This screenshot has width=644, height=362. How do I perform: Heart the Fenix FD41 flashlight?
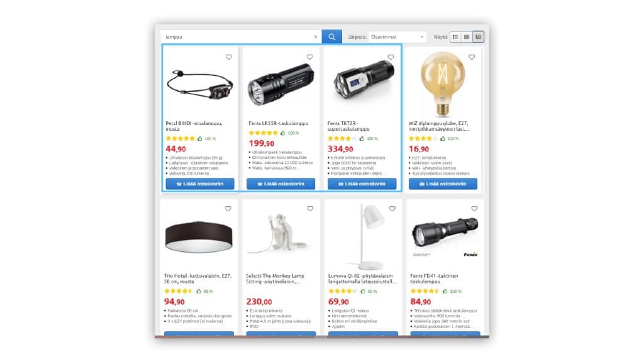click(x=474, y=209)
